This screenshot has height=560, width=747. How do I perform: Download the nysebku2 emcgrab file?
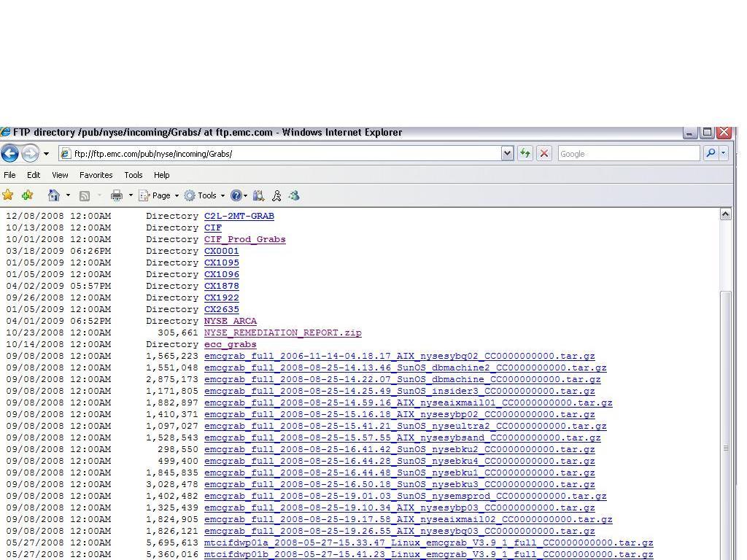pos(400,449)
